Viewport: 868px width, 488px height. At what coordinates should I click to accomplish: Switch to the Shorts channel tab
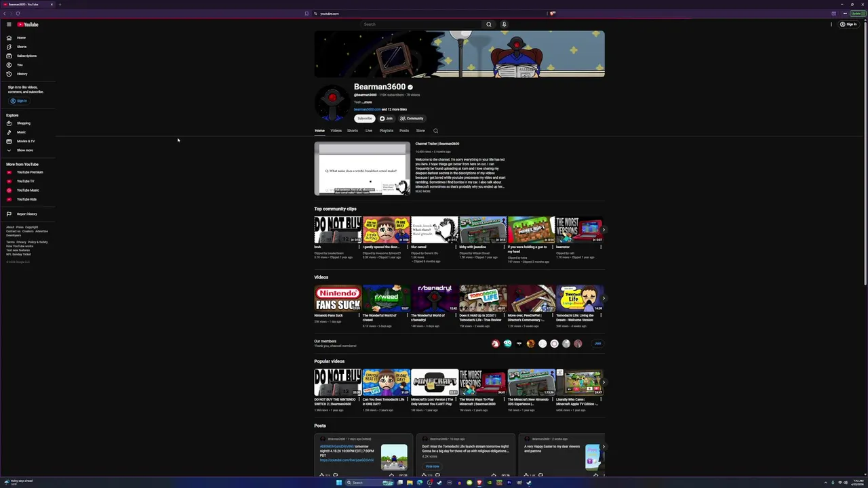[353, 131]
